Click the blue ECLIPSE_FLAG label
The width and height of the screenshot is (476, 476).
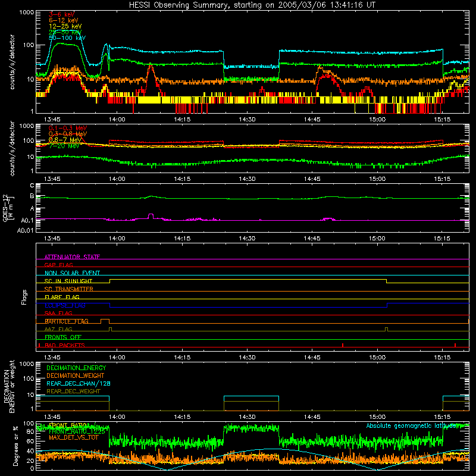[x=65, y=305]
